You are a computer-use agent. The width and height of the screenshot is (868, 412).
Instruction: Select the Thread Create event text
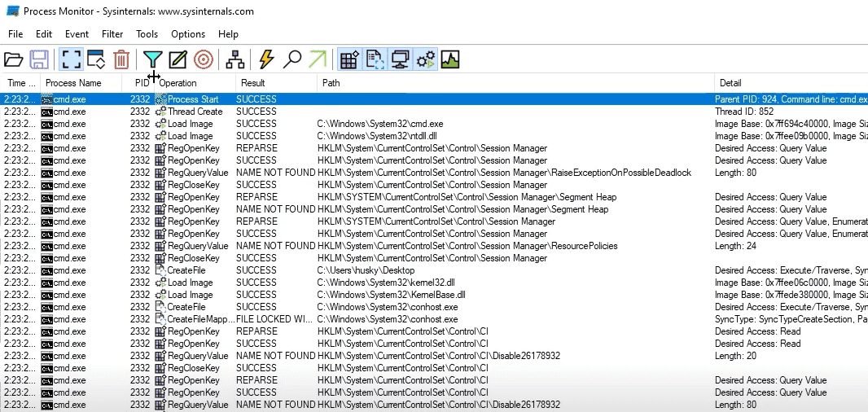click(195, 112)
